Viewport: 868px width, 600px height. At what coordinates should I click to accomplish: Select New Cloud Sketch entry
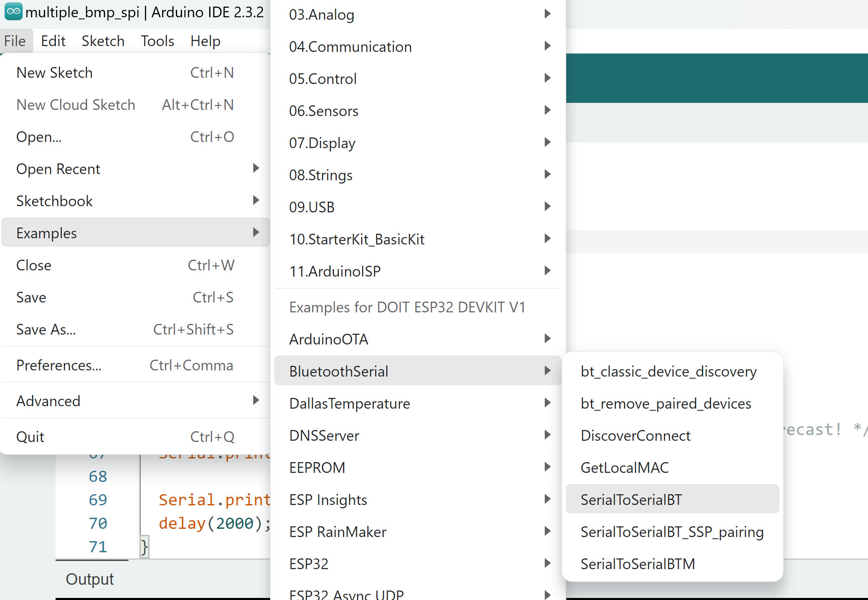point(136,105)
